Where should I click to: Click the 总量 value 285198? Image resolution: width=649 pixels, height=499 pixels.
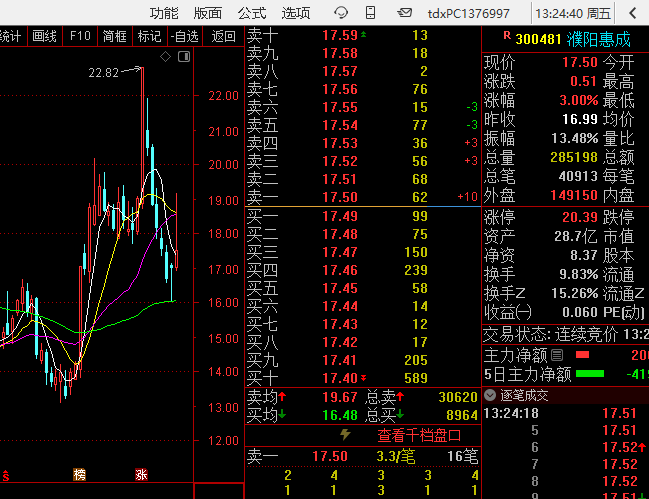(x=574, y=157)
